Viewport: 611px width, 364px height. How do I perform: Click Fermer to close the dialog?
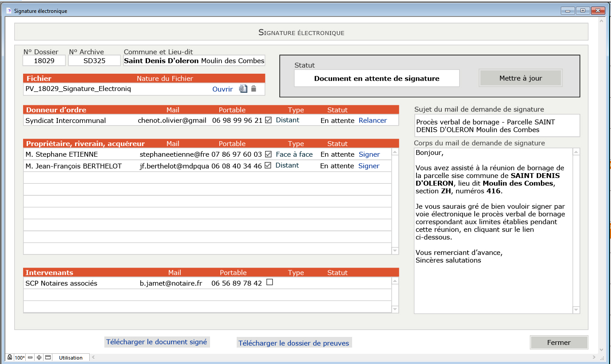[559, 342]
